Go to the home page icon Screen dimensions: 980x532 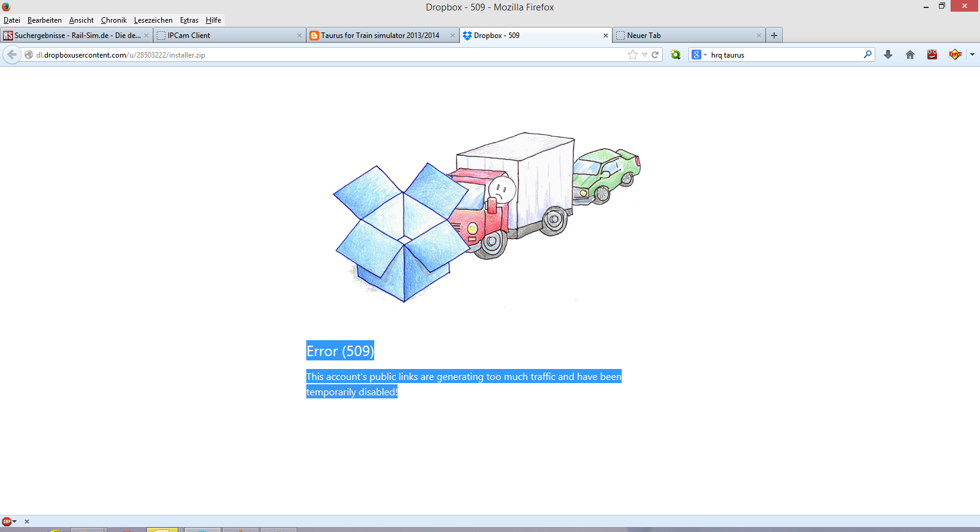point(910,55)
